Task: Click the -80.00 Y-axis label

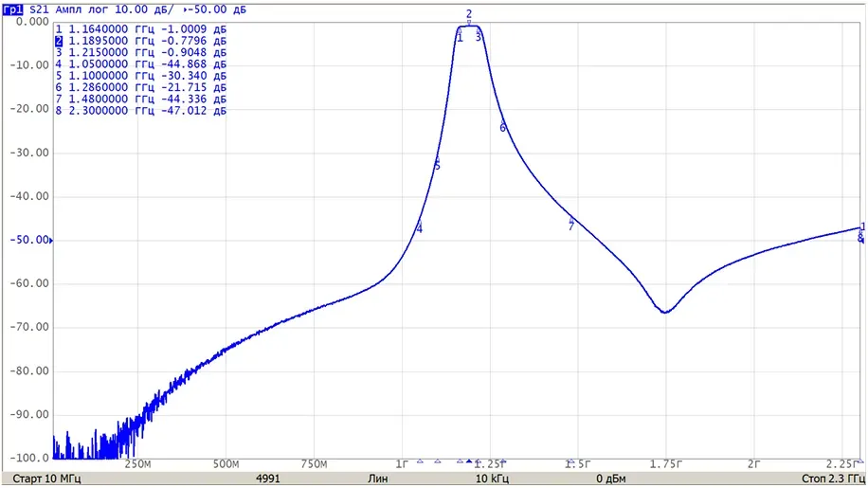Action: click(x=30, y=371)
